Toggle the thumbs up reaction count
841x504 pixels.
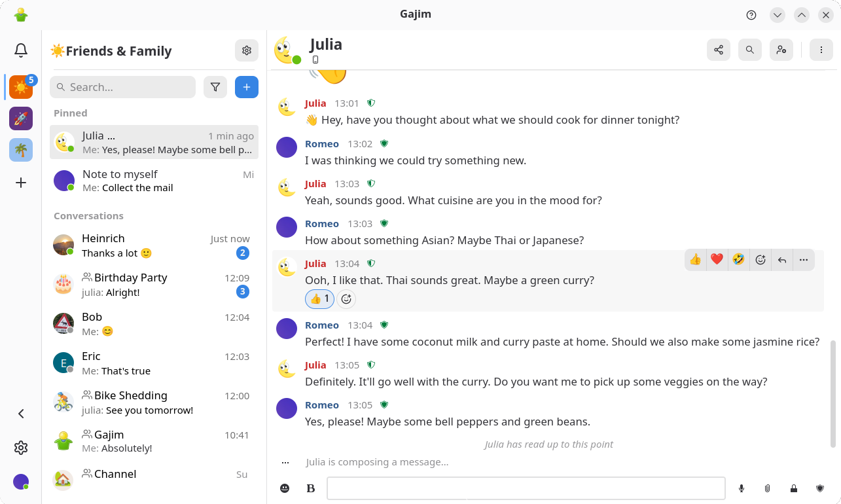(x=319, y=299)
